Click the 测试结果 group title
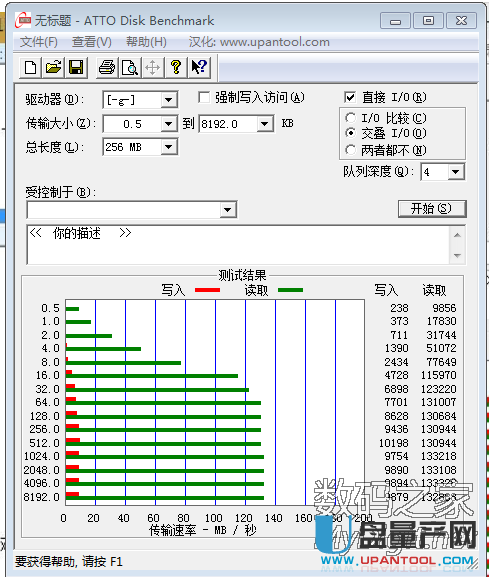The image size is (489, 577). [242, 275]
